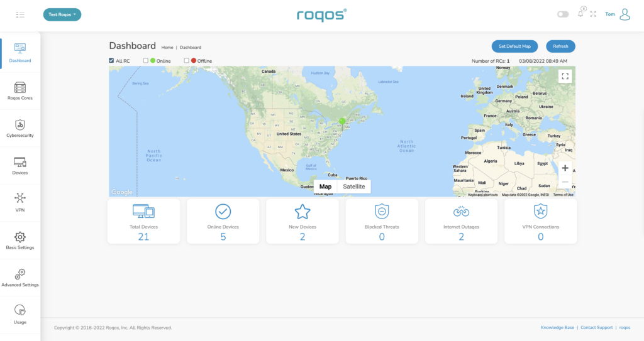The image size is (644, 341).
Task: Open the Knowledge Base link
Action: (557, 327)
